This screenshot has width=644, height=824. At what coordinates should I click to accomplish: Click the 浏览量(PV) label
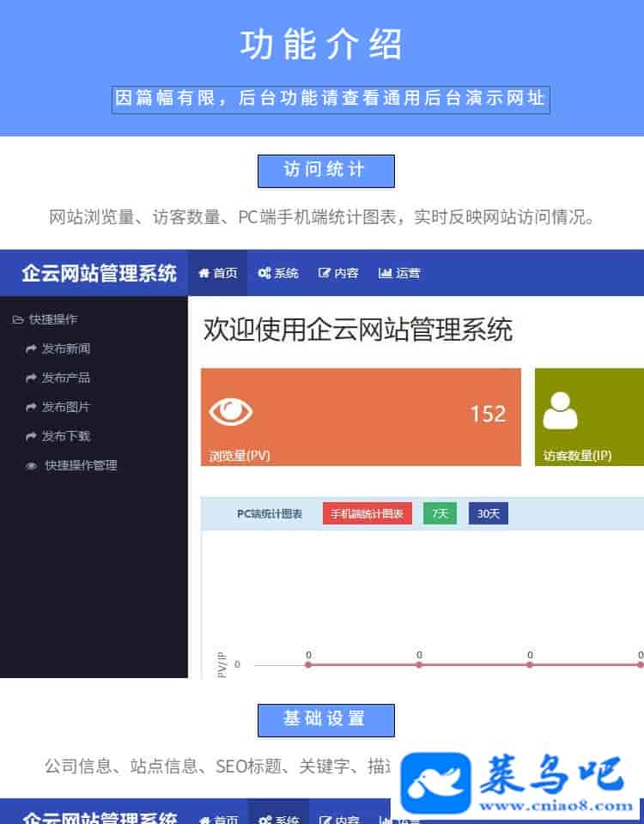tap(240, 455)
